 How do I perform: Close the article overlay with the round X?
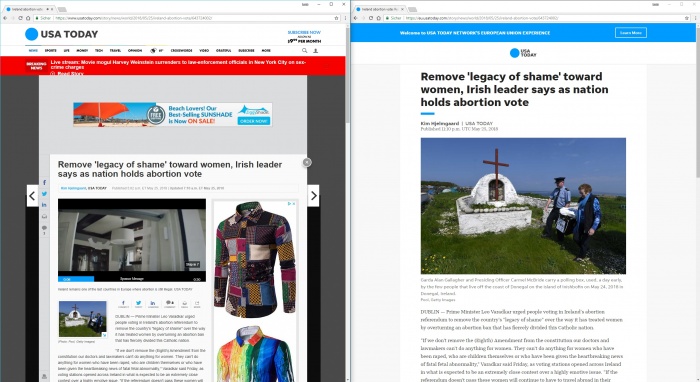point(307,162)
